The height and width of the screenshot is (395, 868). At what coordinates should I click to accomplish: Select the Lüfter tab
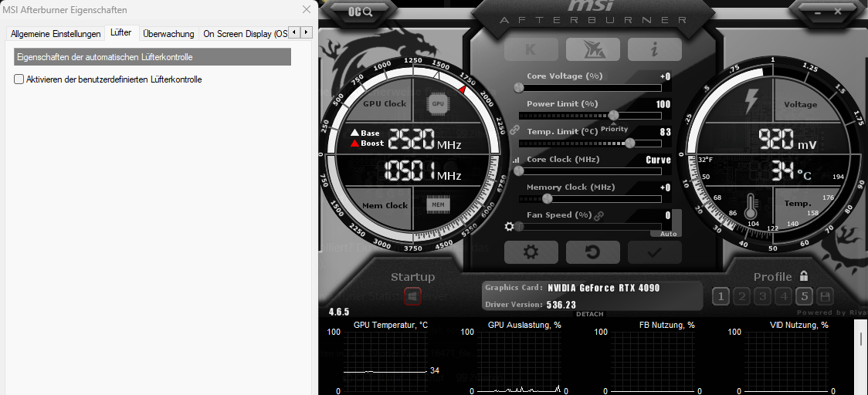click(x=120, y=32)
